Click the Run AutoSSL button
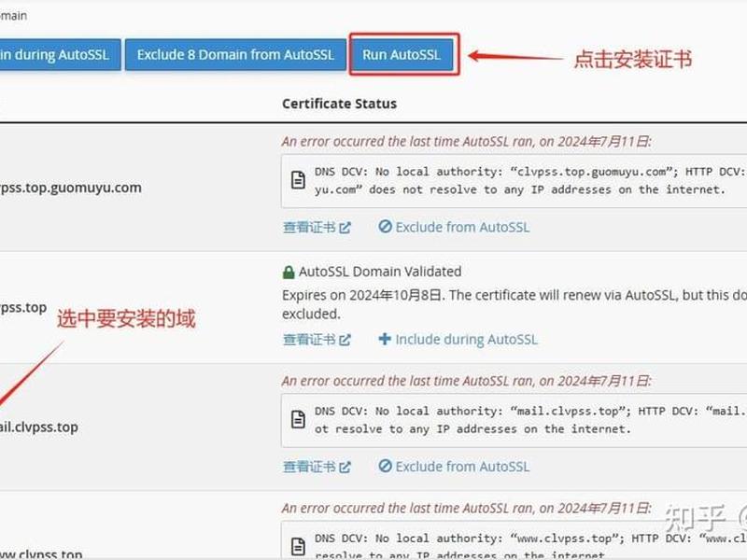This screenshot has height=560, width=747. pos(402,55)
